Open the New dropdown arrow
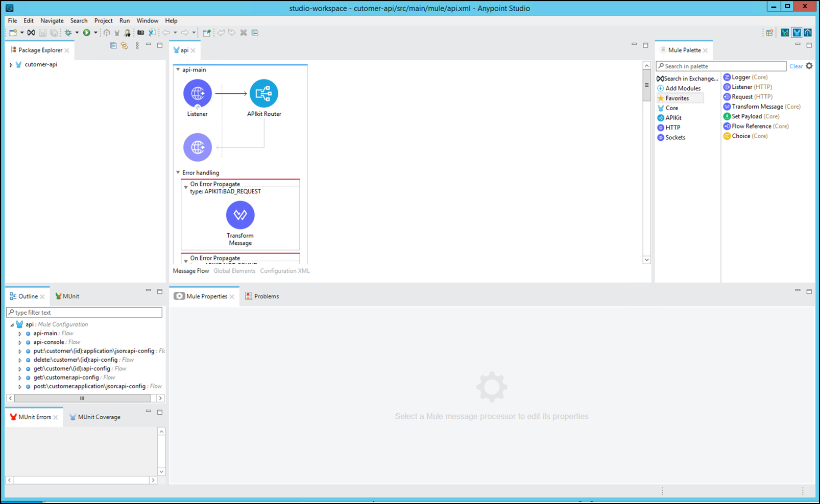820x504 pixels. coord(22,33)
